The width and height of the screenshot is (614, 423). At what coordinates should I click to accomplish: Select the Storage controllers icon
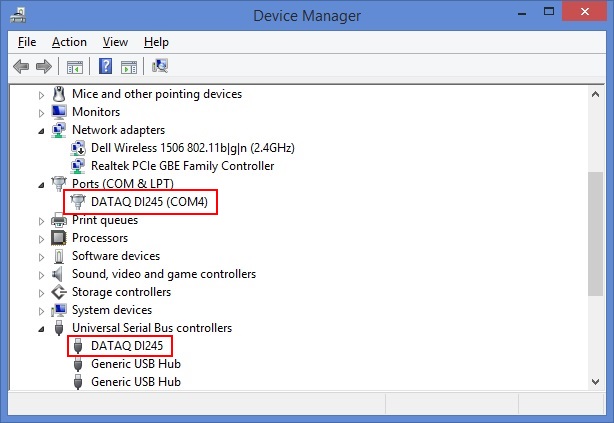pos(59,292)
